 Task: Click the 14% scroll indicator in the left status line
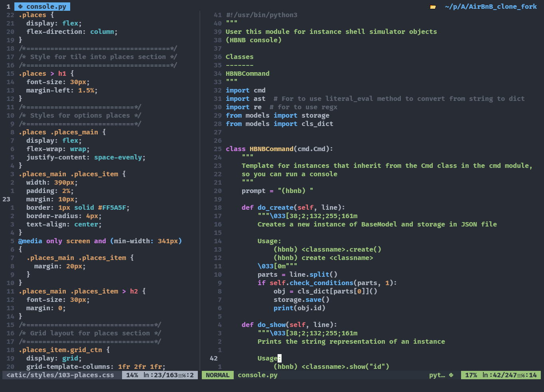tap(132, 375)
